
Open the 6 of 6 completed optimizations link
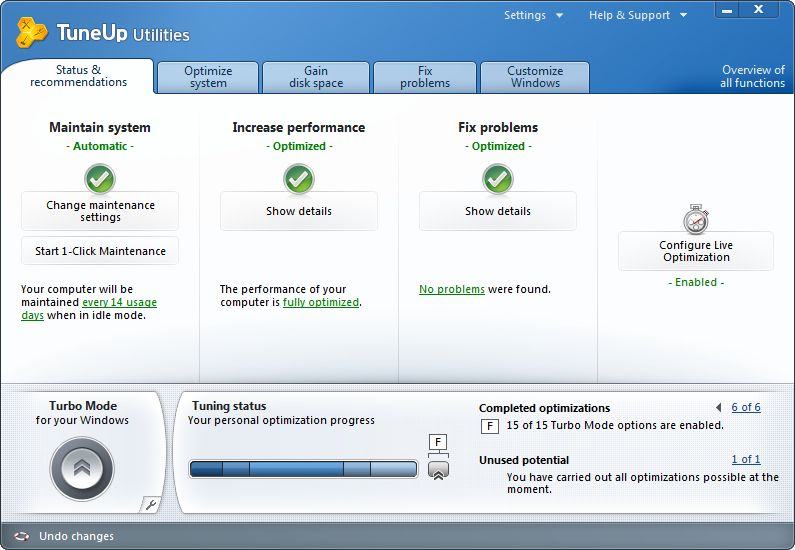(x=746, y=407)
